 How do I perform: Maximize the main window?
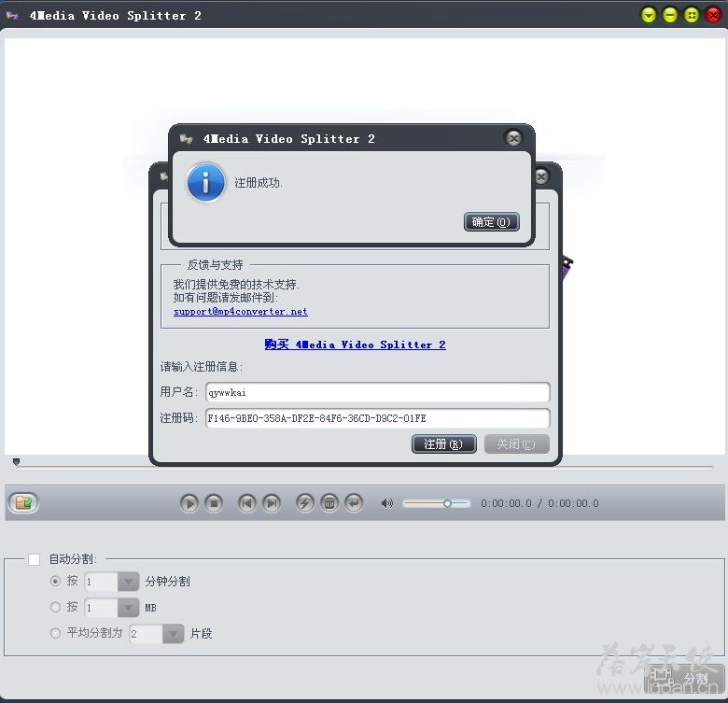pos(692,15)
